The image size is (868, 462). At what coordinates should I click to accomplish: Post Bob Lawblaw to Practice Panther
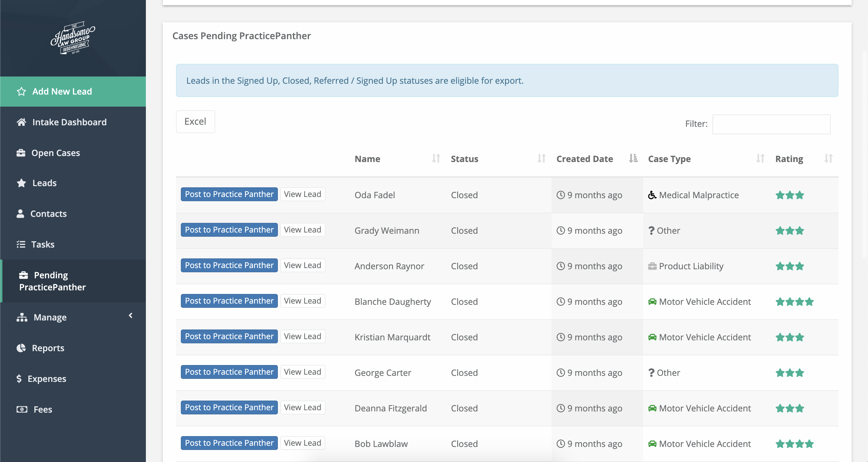point(229,443)
